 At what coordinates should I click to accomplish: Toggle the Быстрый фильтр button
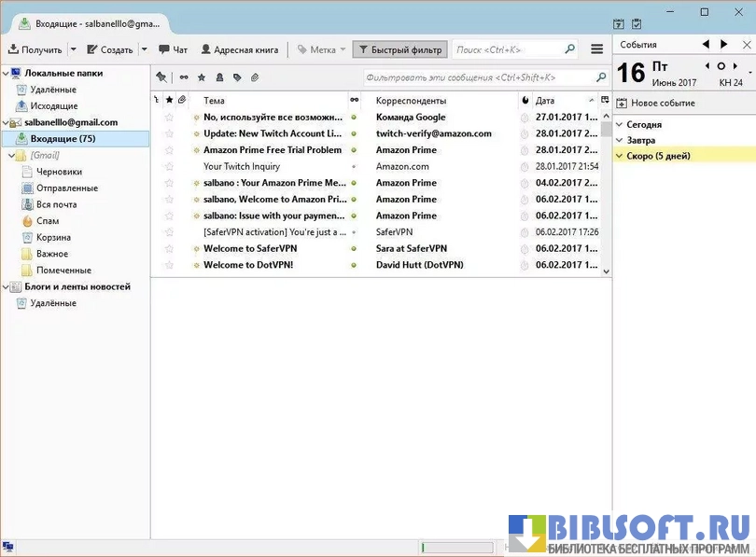coord(399,49)
